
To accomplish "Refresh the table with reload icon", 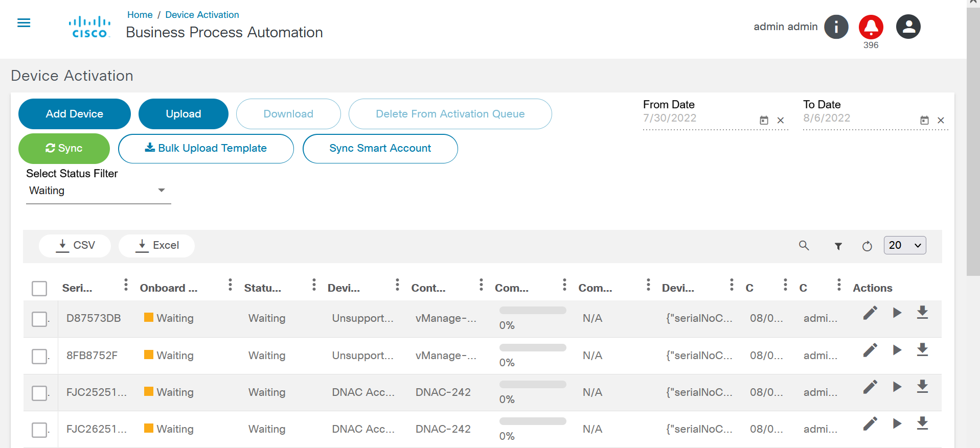I will (x=867, y=246).
